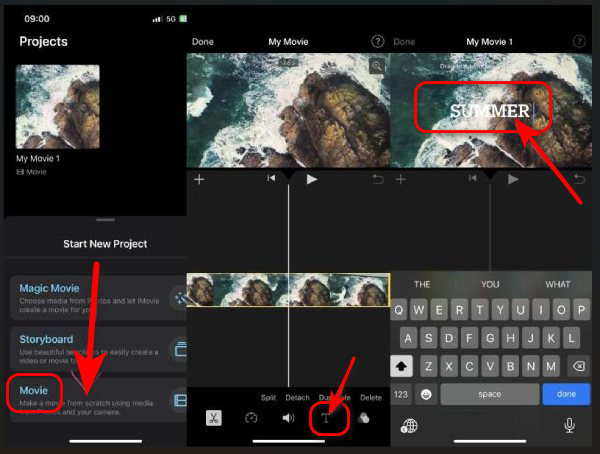This screenshot has height=454, width=600.
Task: Tap the Storyboard stacked-cards icon
Action: [180, 349]
